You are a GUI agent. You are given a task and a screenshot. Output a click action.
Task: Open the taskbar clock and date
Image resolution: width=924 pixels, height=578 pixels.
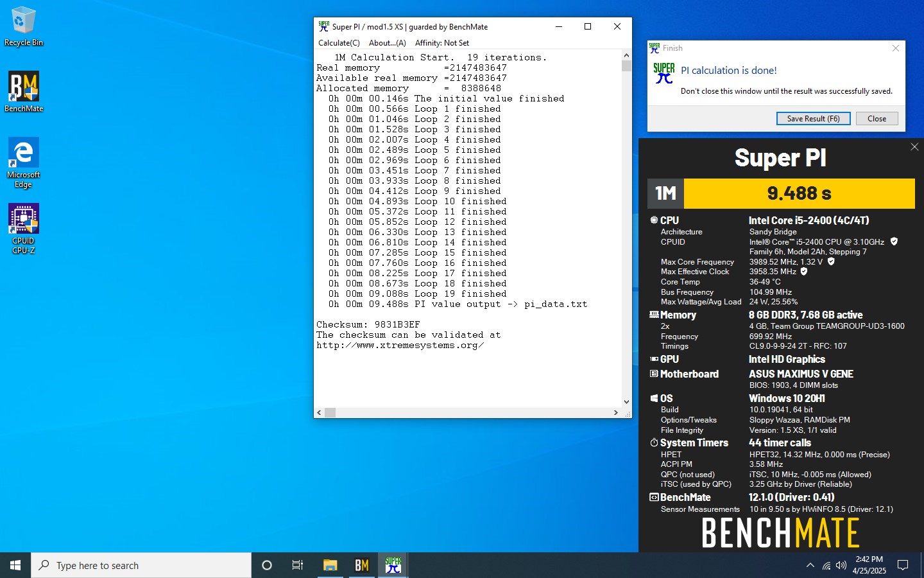[x=869, y=565]
